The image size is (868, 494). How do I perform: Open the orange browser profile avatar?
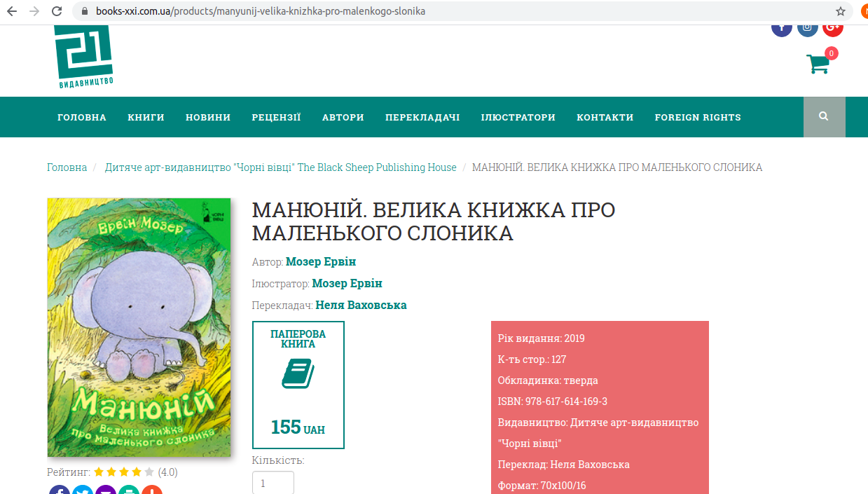click(864, 11)
